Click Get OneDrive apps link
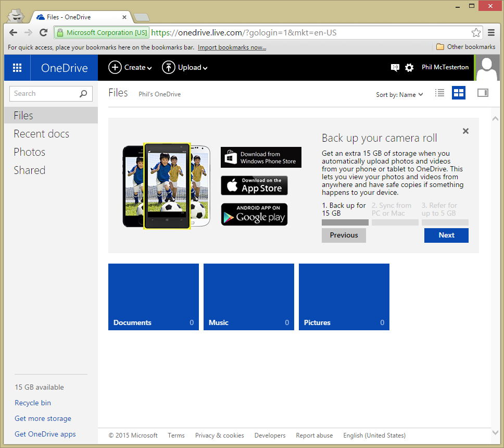Image resolution: width=504 pixels, height=448 pixels. click(45, 434)
